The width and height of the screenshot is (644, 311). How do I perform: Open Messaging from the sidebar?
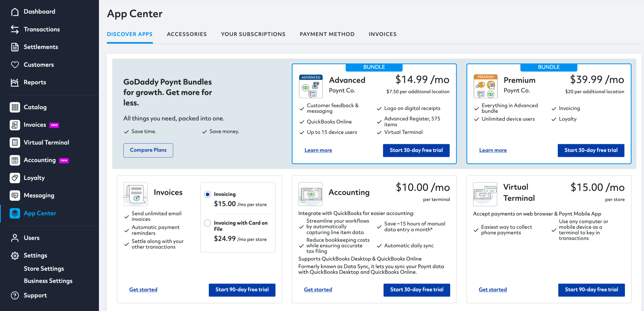pos(39,196)
